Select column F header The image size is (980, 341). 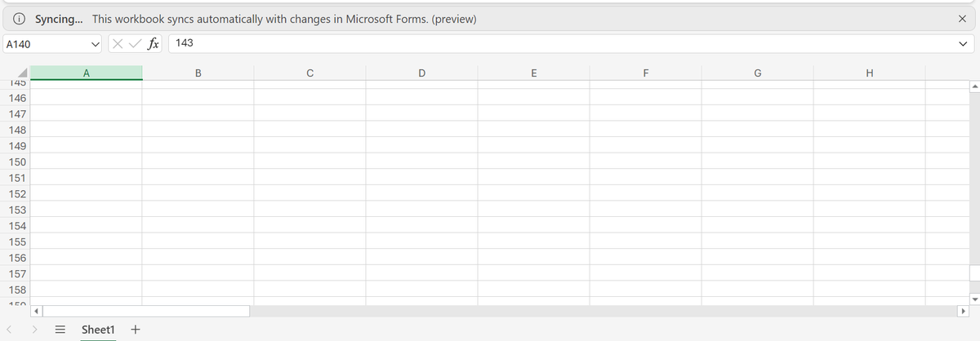pyautogui.click(x=645, y=73)
